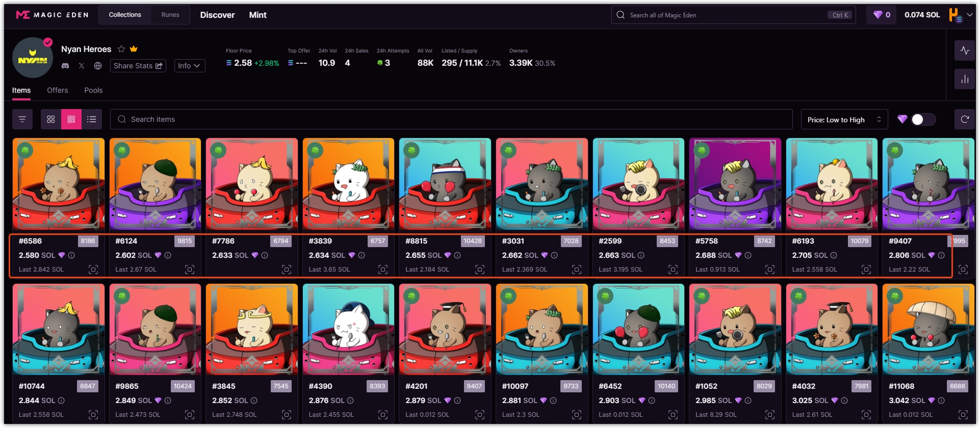Switch to list view layout

[x=92, y=119]
